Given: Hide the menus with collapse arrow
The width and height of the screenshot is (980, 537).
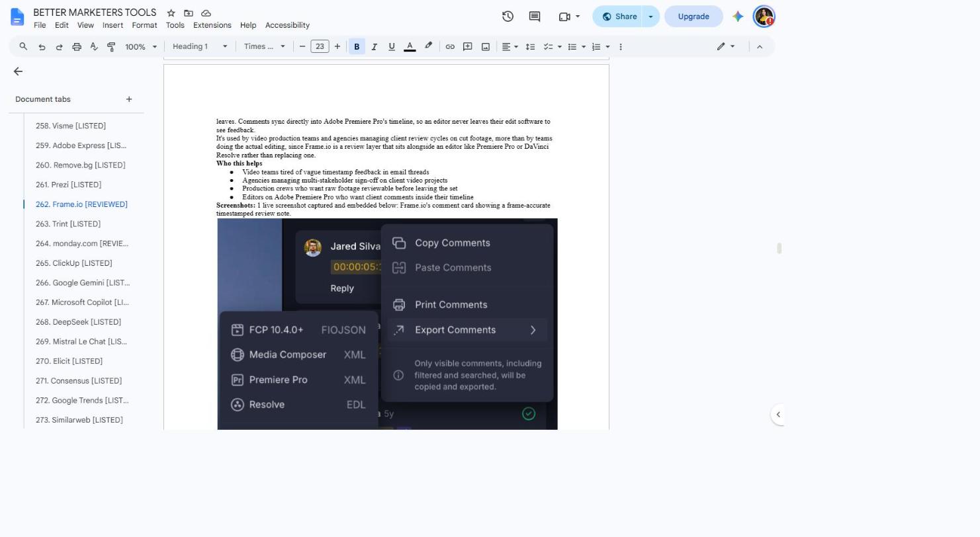Looking at the screenshot, I should pos(760,46).
